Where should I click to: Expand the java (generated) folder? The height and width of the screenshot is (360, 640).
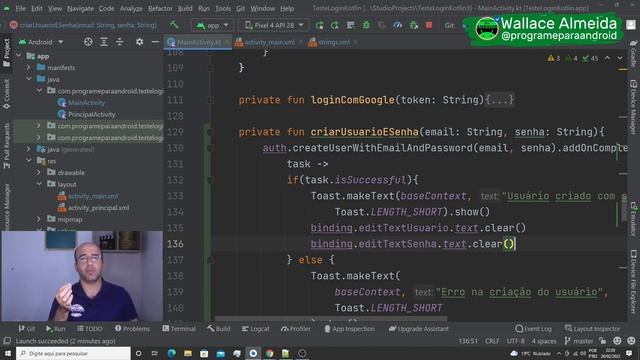click(29, 149)
